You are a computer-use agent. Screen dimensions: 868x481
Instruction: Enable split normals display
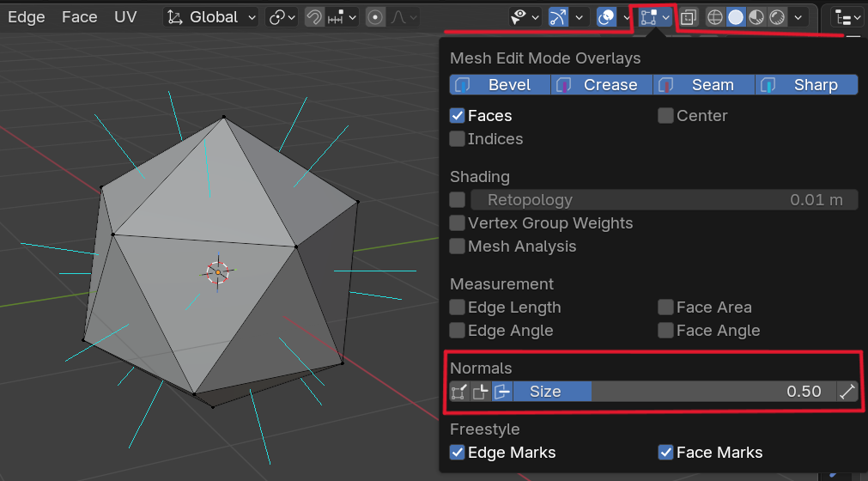[x=481, y=392]
